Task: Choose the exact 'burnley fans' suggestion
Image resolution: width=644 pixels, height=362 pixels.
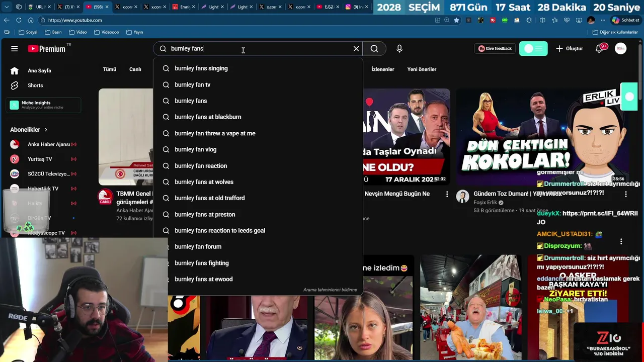Action: 258,101
